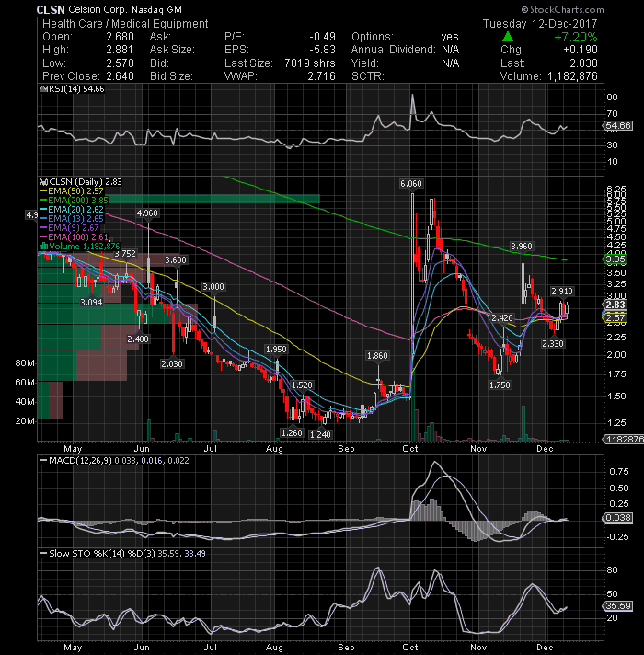Click the yellow EMA(50) legend color dash

[x=43, y=191]
